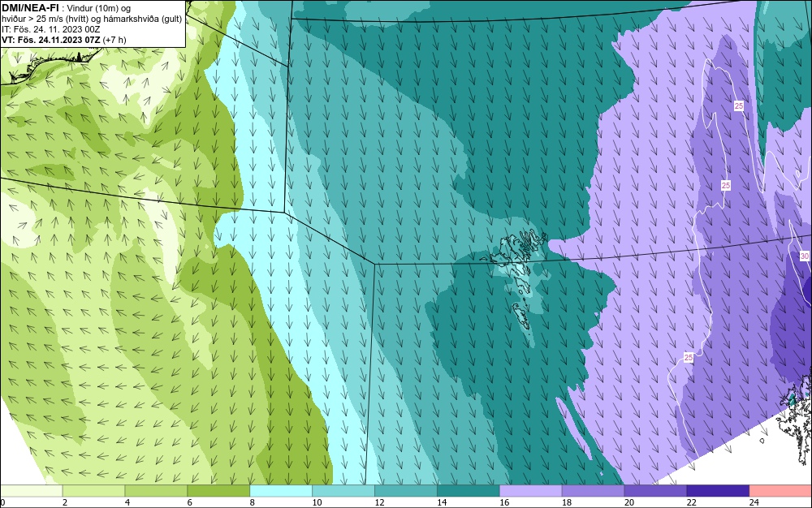Image resolution: width=812 pixels, height=508 pixels.
Task: Click the 22–24 m/s dark indigo legend swatch
Action: point(718,490)
